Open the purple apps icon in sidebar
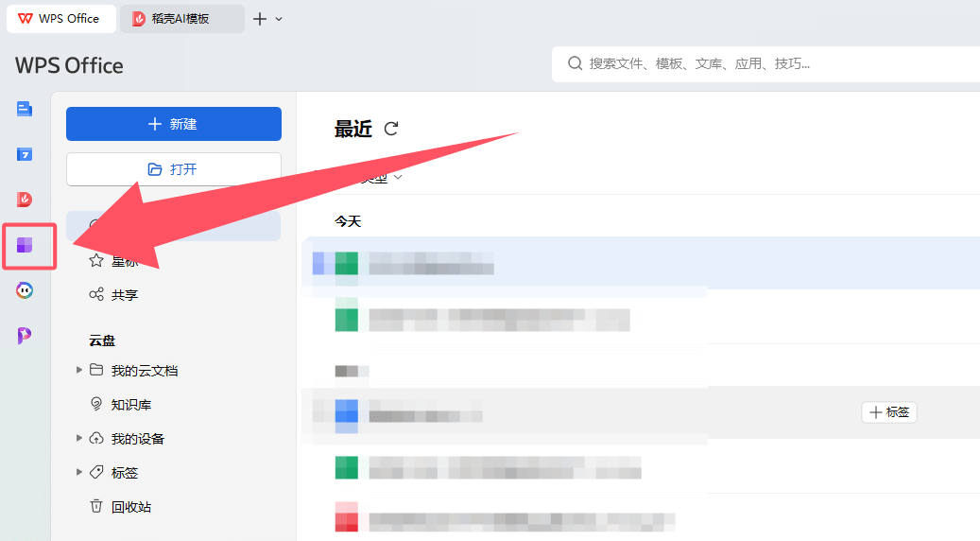Screen dimensions: 980x541 (x=25, y=245)
